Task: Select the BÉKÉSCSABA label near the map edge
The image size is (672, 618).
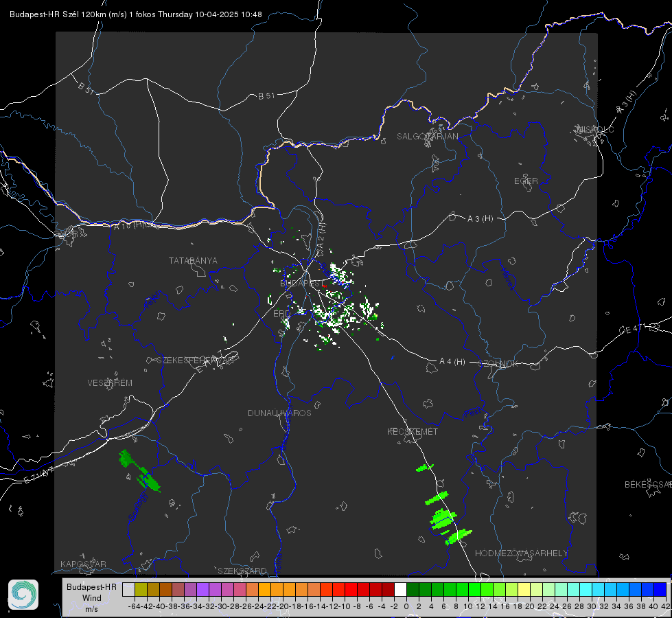Action: tap(648, 485)
